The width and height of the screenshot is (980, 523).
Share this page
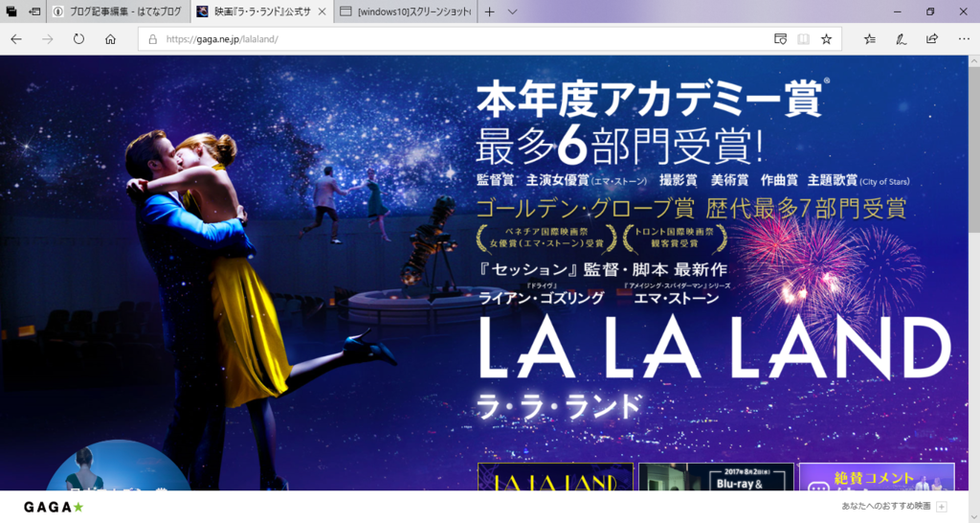tap(932, 38)
